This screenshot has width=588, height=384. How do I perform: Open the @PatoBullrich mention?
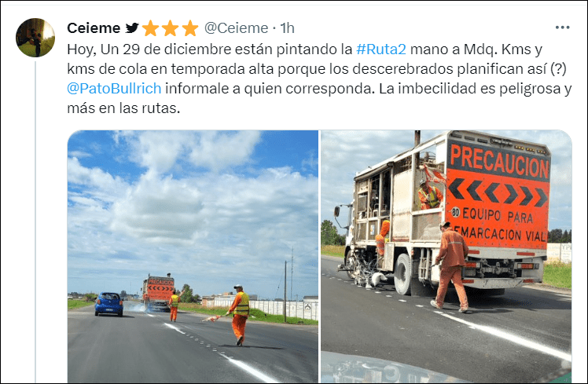[114, 89]
